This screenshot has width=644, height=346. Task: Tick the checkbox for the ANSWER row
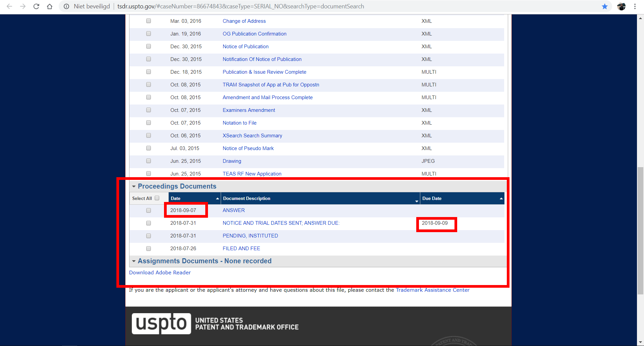(149, 210)
